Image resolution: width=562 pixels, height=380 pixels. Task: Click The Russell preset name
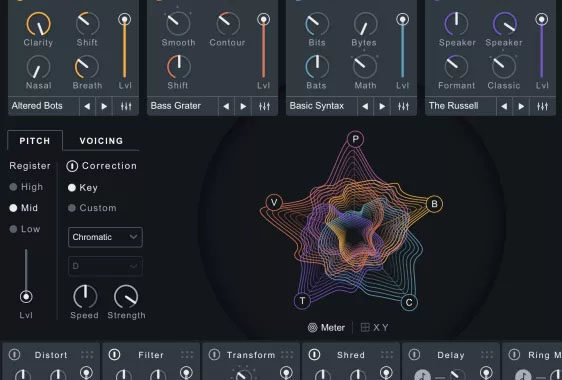[453, 106]
